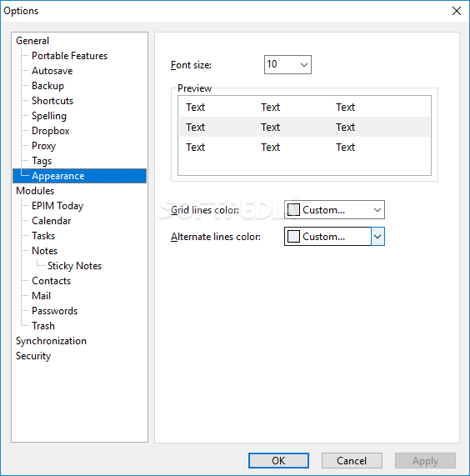Screen dimensions: 470x476
Task: Open Contacts module options
Action: 52,281
